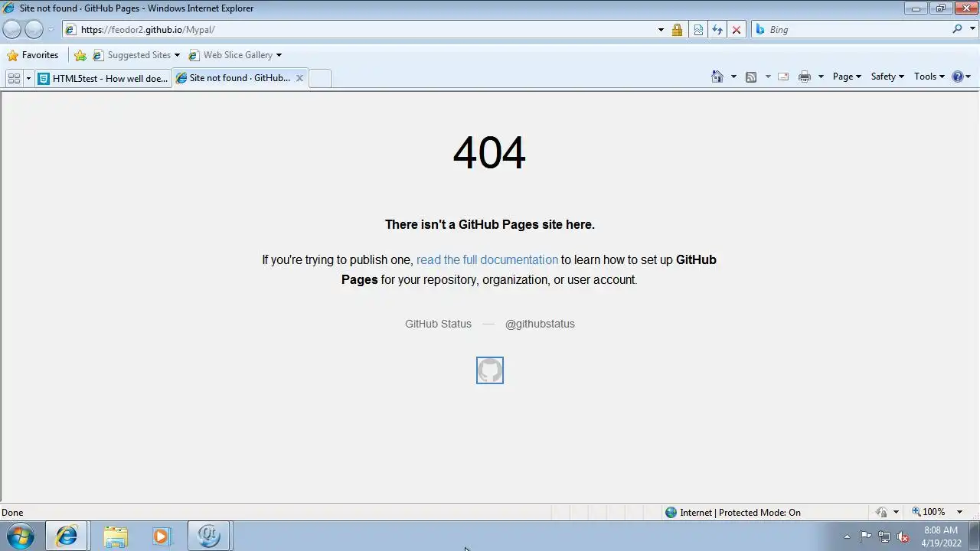Click the address bar with feodor2.github.io URL
The height and width of the screenshot is (551, 980).
pyautogui.click(x=360, y=30)
